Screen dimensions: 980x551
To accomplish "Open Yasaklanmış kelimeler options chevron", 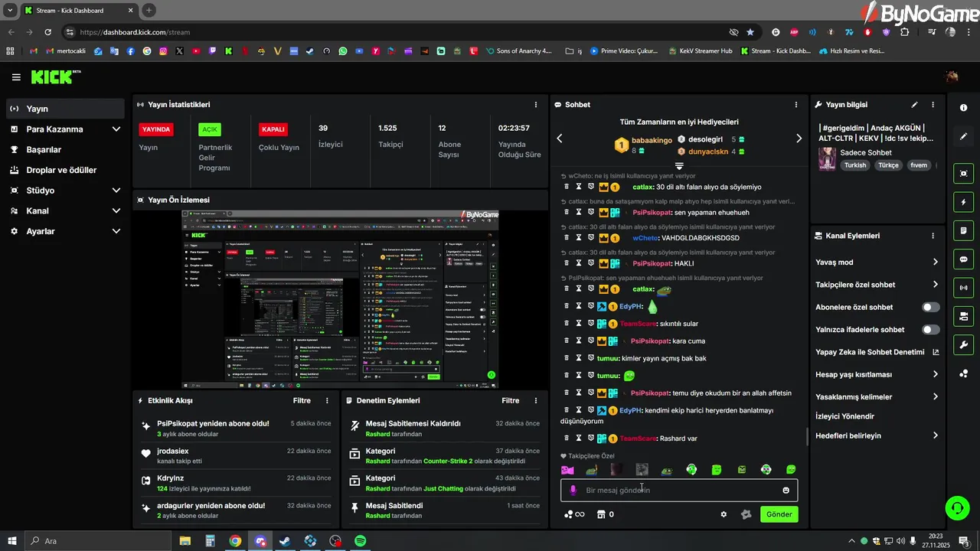I will coord(935,397).
